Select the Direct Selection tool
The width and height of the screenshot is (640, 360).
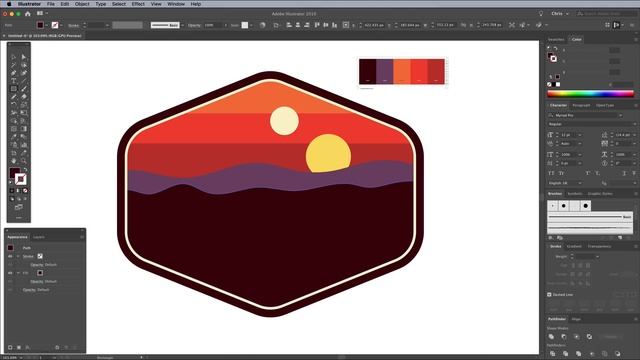(24, 57)
